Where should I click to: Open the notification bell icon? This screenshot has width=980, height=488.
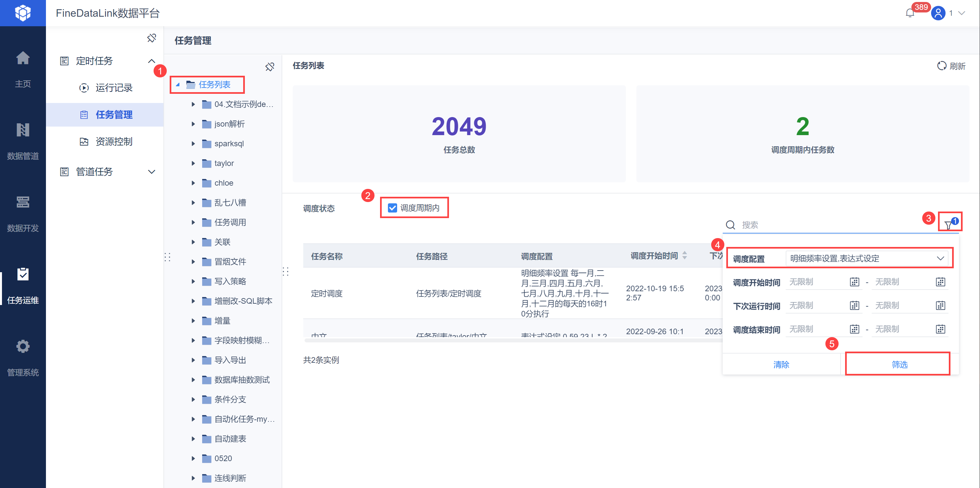coord(910,13)
